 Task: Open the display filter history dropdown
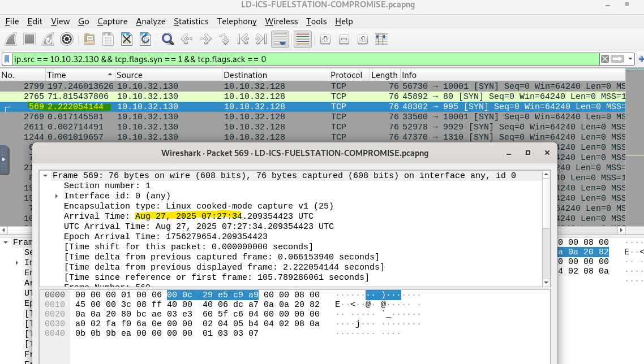(x=630, y=59)
